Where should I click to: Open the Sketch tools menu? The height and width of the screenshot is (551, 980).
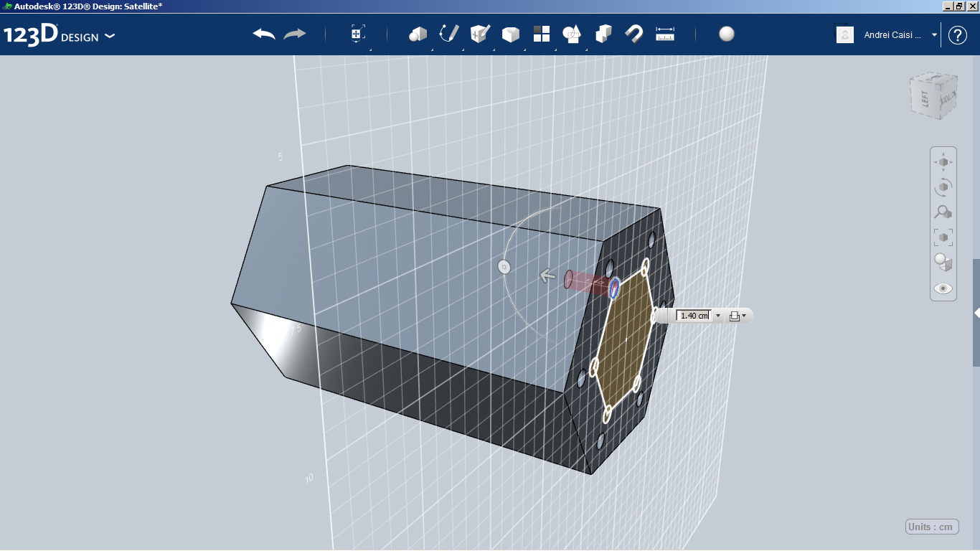click(x=449, y=34)
